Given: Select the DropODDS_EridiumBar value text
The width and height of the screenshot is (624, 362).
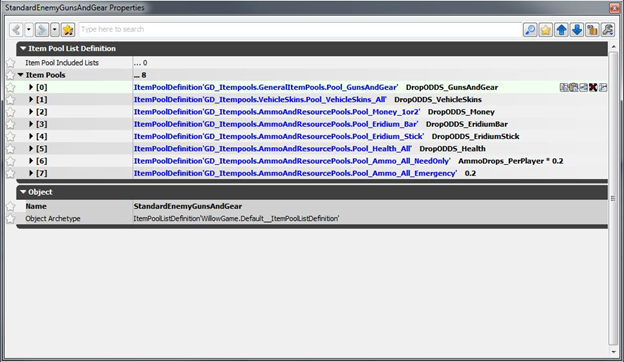Looking at the screenshot, I should pyautogui.click(x=467, y=124).
